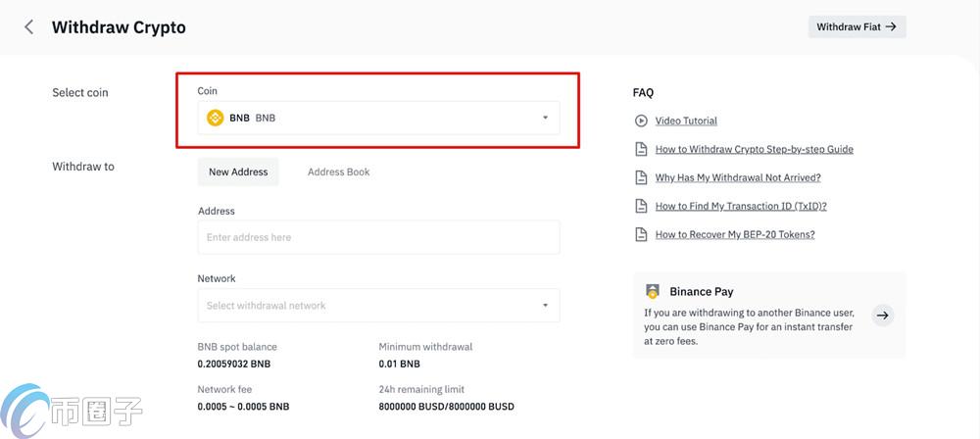This screenshot has height=439, width=980.
Task: Click the Binance Pay shield icon
Action: click(x=653, y=291)
